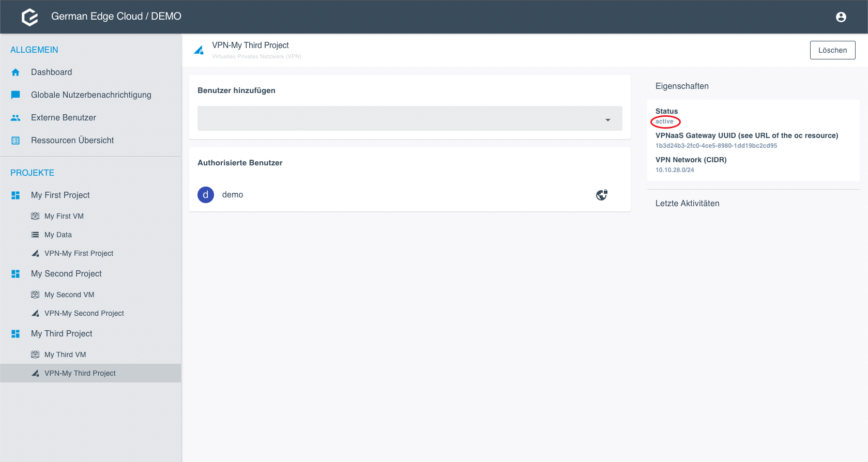Click the VPN-My Third Project network icon
This screenshot has width=868, height=462.
pos(35,373)
